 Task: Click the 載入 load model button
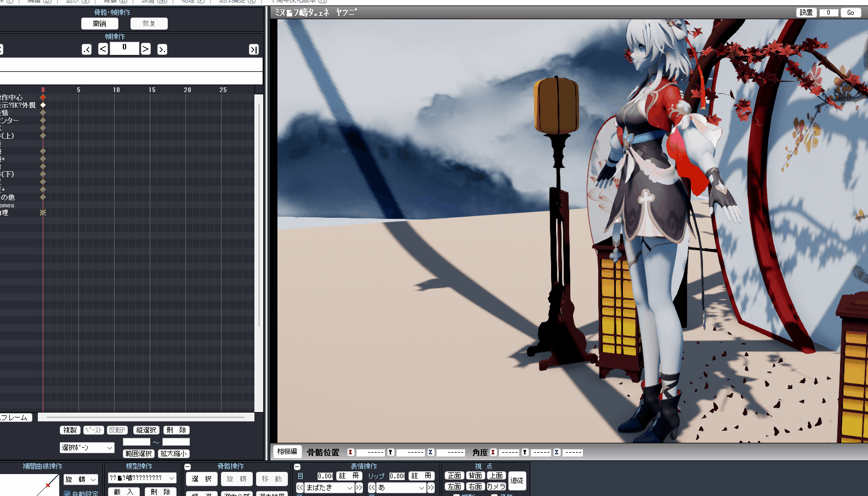point(123,492)
